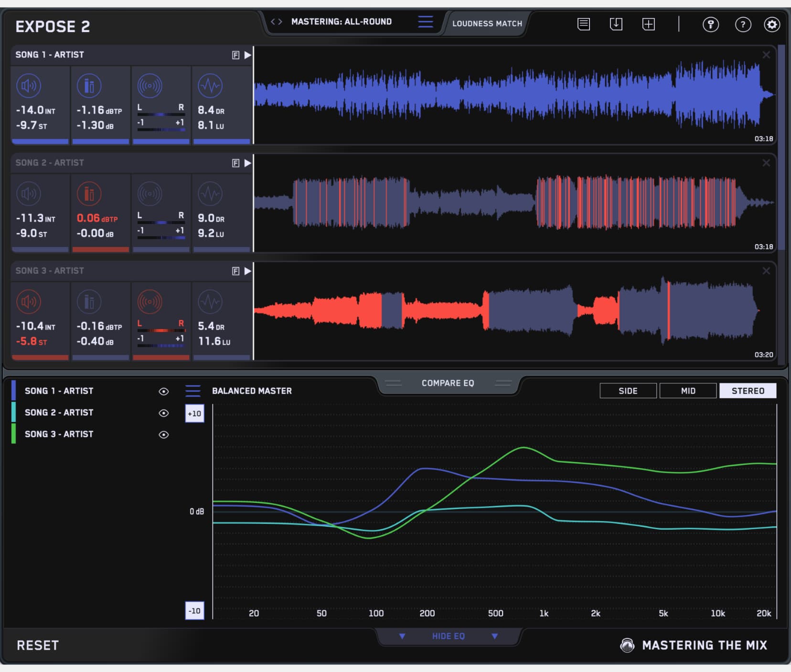The width and height of the screenshot is (791, 672).
Task: Click the +10 EQ range box
Action: 194,414
